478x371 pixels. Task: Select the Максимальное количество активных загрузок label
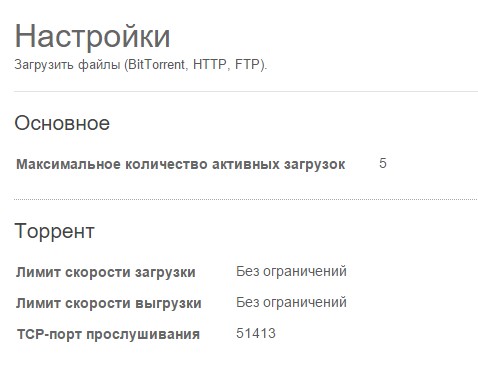click(x=181, y=164)
